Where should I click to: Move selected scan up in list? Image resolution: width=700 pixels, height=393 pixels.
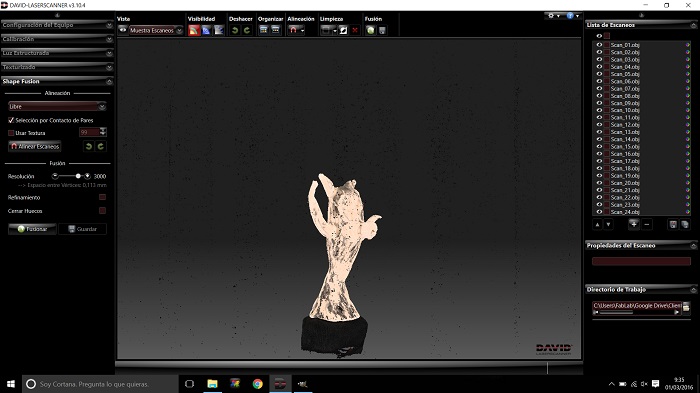(x=597, y=225)
